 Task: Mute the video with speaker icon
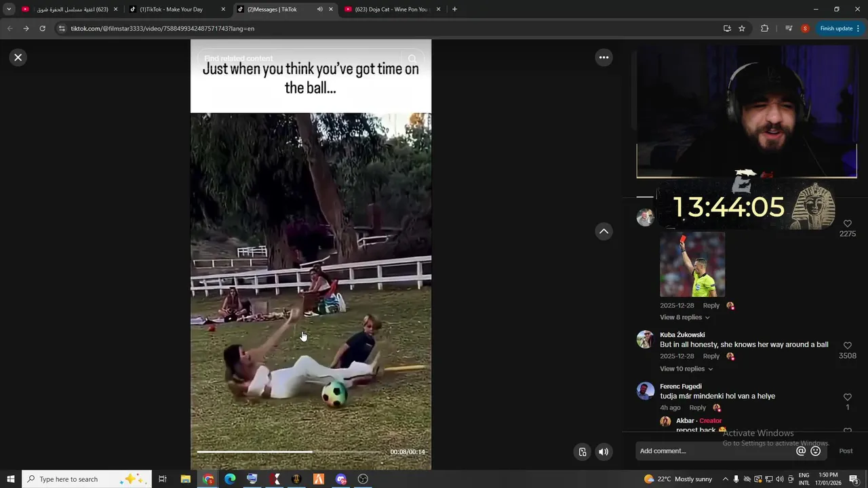tap(604, 452)
